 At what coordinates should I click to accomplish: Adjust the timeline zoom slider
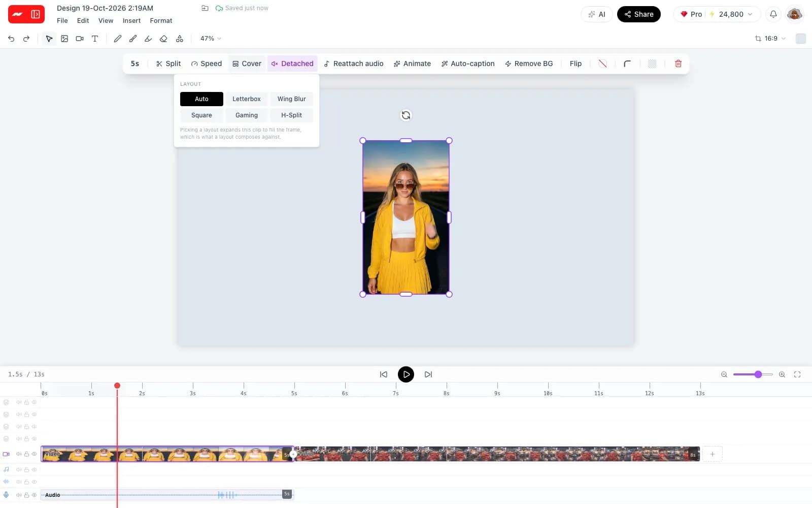[753, 374]
